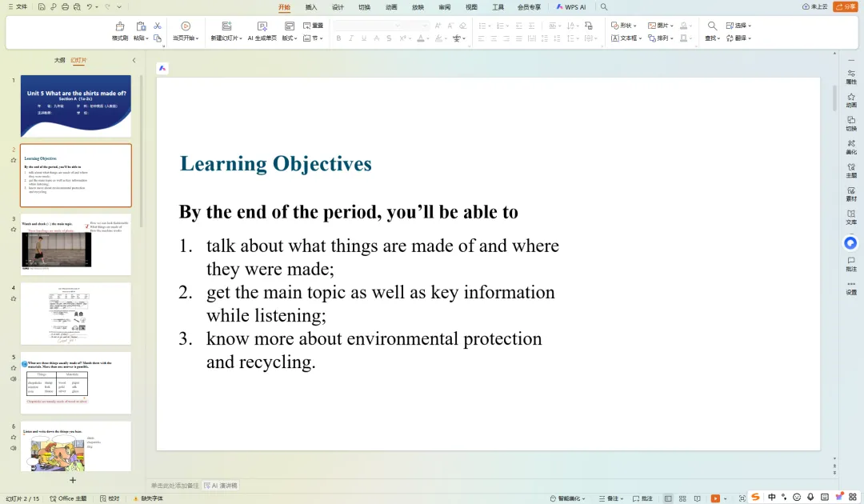Click the Find (查找) magnifier icon
This screenshot has width=864, height=504.
(x=712, y=26)
